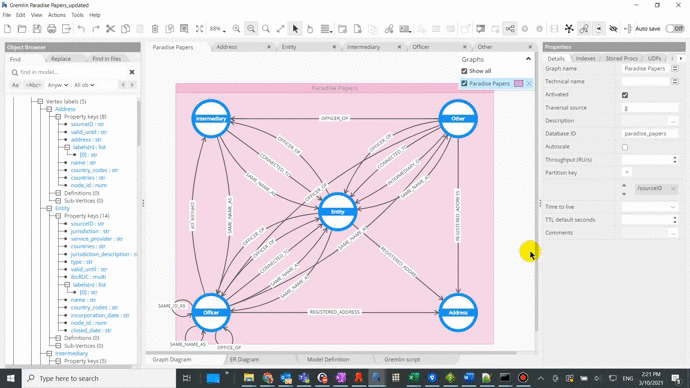690x388 pixels.
Task: Open Word from the taskbar
Action: coord(468,378)
